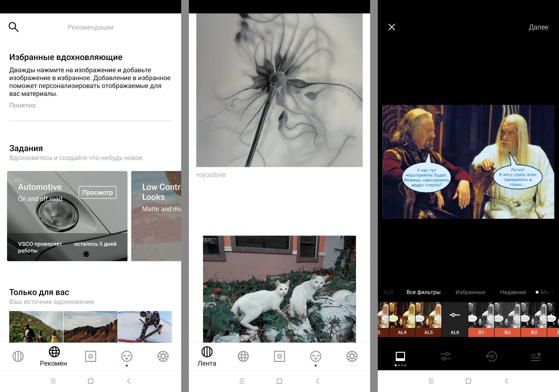Select Все фильтры tab
This screenshot has height=392, width=559.
click(x=423, y=292)
